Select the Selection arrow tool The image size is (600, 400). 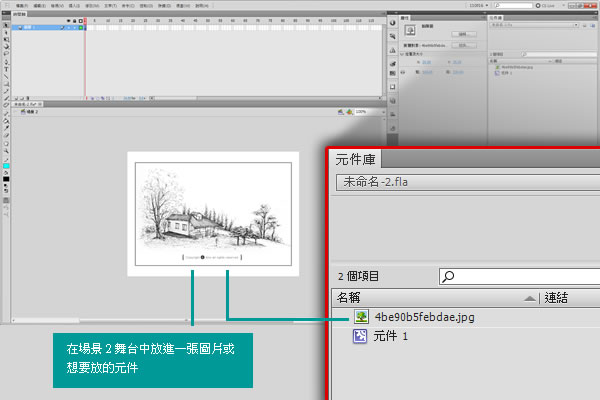pyautogui.click(x=6, y=25)
